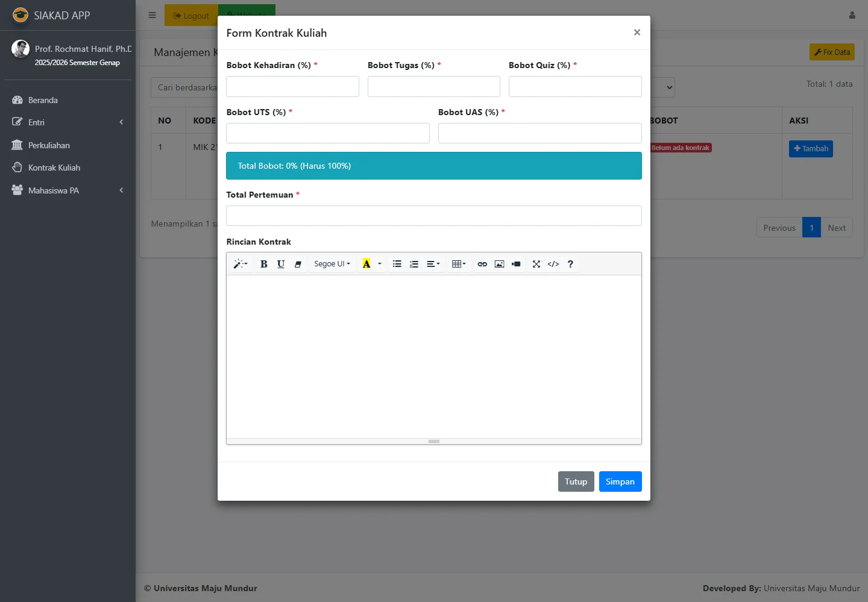Apply the yellow highlighted A recent color
Image resolution: width=868 pixels, height=602 pixels.
pyautogui.click(x=366, y=264)
